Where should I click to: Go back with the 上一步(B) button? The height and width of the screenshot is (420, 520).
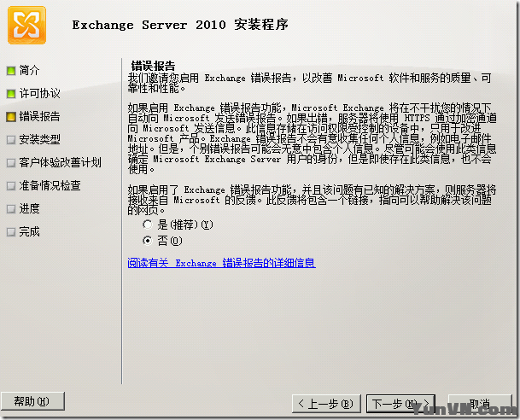click(326, 404)
